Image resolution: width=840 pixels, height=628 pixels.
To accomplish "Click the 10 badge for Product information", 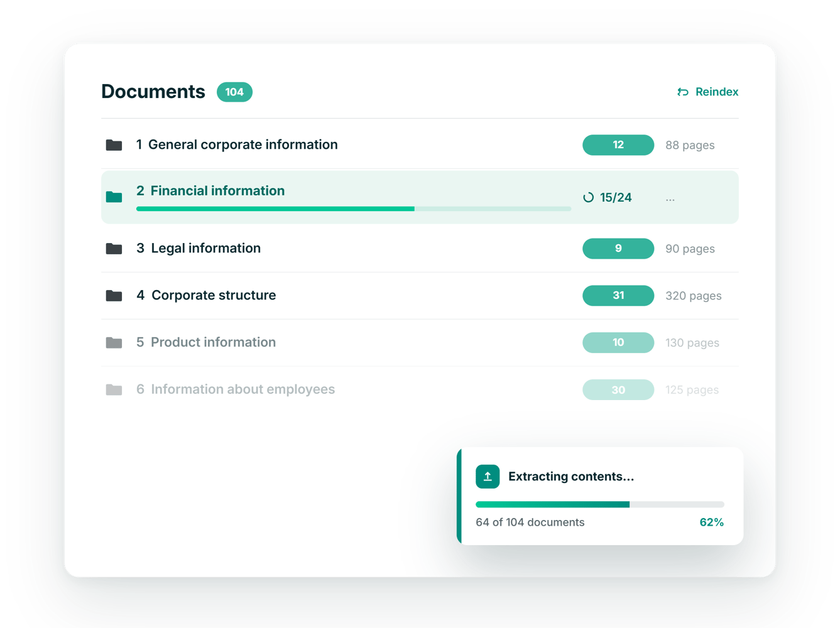I will coord(618,343).
